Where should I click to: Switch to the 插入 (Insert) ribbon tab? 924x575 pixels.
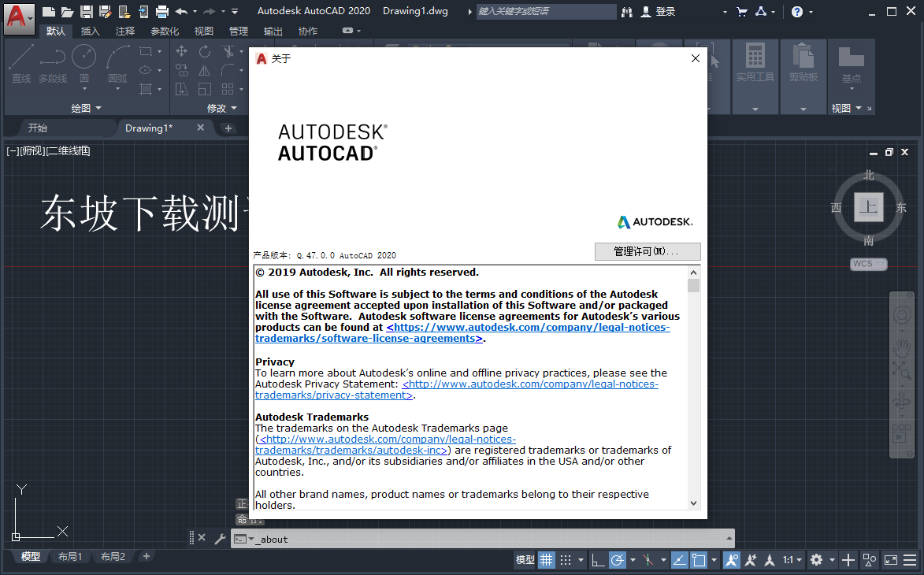pyautogui.click(x=89, y=31)
